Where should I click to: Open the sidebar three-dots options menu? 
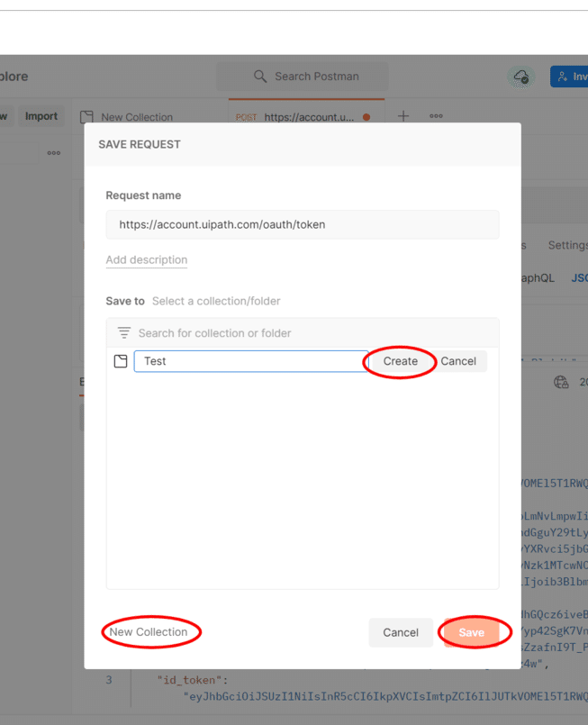(54, 153)
